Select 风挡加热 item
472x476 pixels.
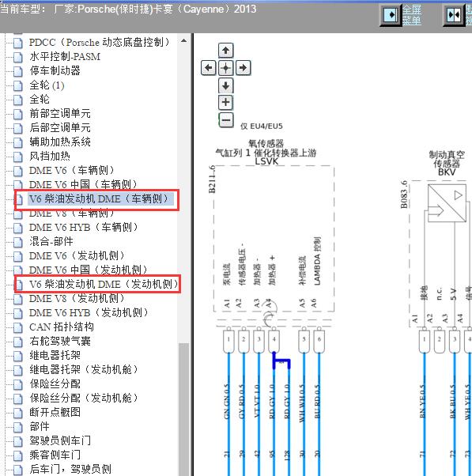click(50, 156)
